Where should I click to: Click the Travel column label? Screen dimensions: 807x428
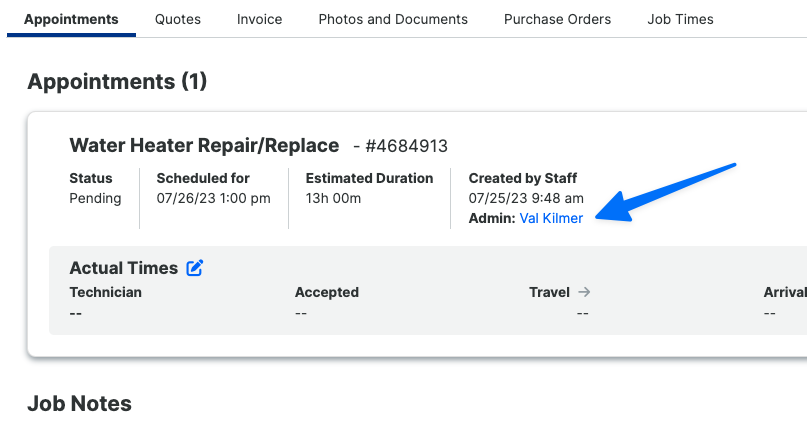(549, 292)
